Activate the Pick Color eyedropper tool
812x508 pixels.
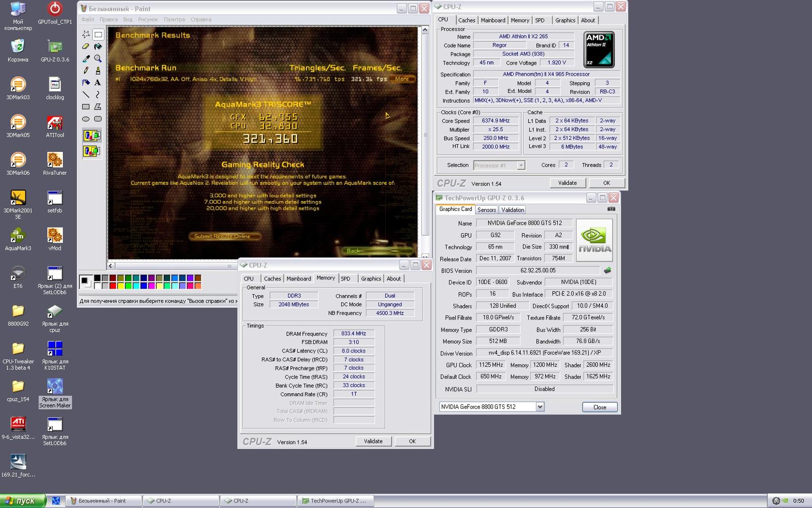86,59
